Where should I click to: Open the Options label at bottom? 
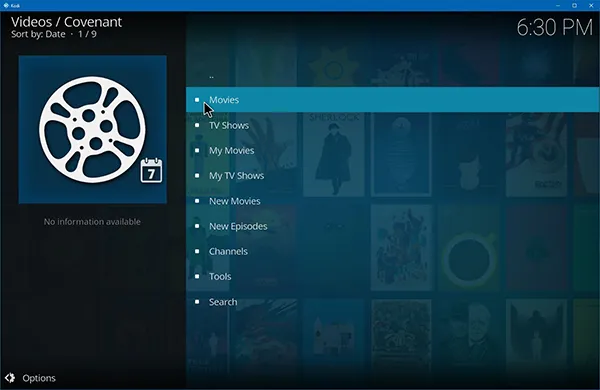point(39,378)
